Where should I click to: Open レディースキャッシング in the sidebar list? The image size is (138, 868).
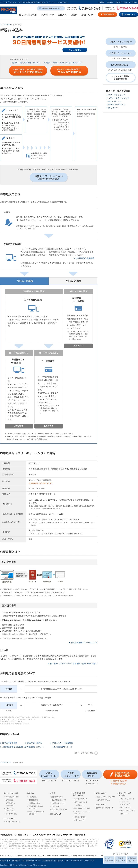[118, 98]
